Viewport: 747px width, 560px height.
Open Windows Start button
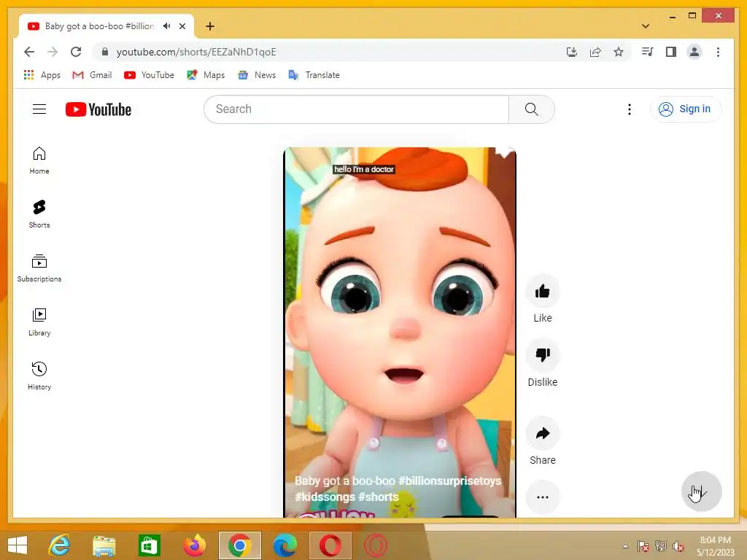click(x=18, y=545)
